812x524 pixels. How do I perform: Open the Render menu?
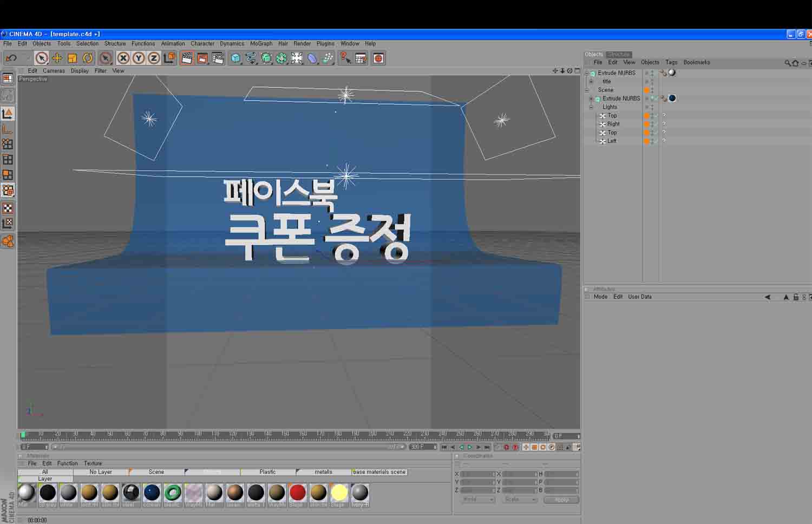coord(302,44)
